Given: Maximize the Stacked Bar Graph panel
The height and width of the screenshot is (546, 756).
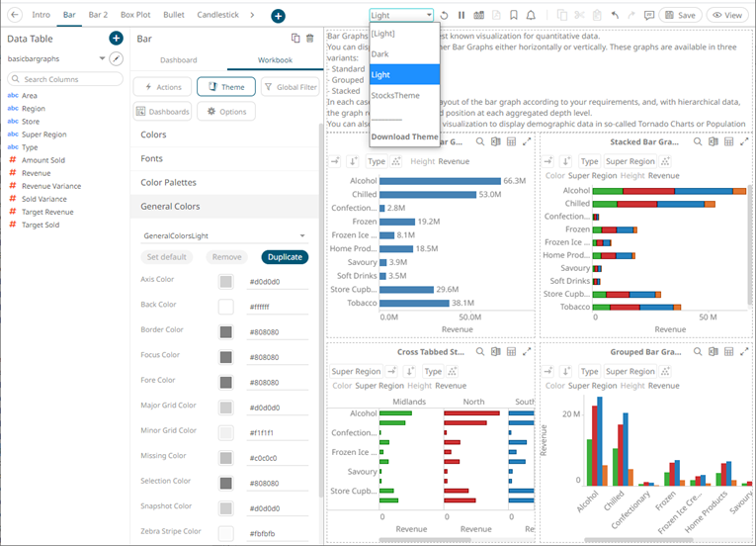Looking at the screenshot, I should (x=746, y=142).
